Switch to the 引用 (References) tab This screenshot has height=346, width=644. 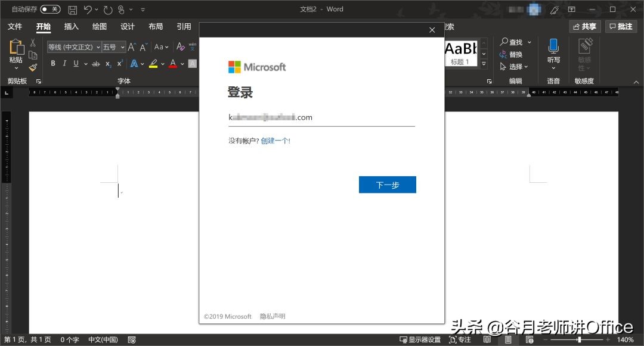(x=184, y=27)
